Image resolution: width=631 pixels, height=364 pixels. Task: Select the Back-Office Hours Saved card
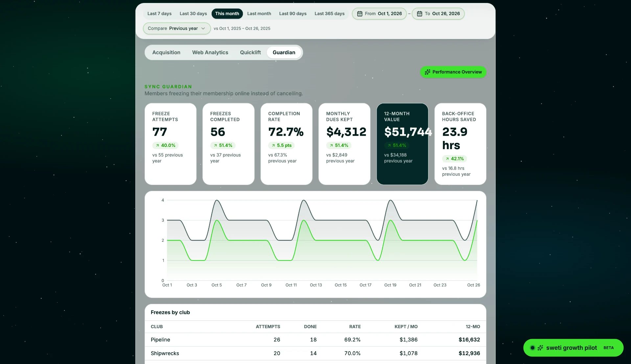click(x=460, y=144)
